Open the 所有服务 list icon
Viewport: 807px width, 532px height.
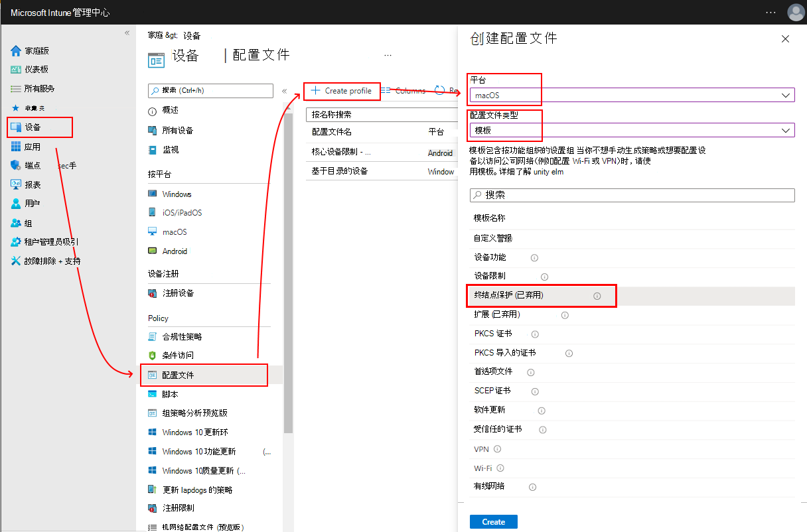(x=16, y=88)
